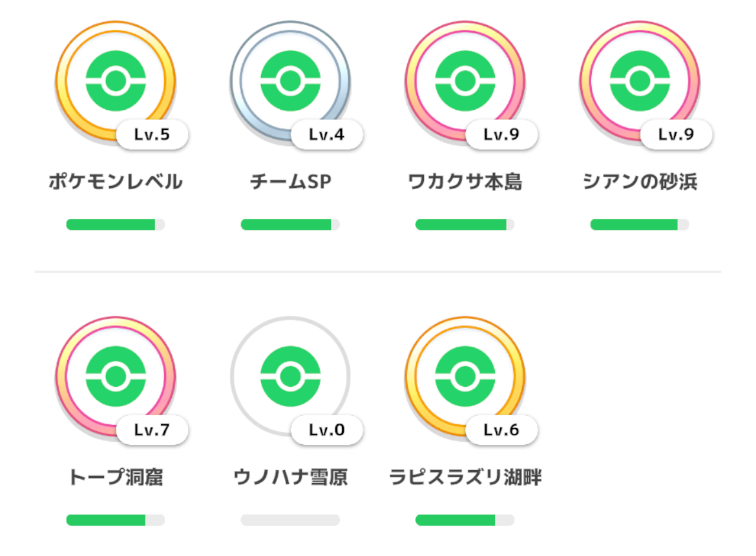The width and height of the screenshot is (756, 556).
Task: Open the ワカクサ本島 pink badge
Action: (465, 81)
